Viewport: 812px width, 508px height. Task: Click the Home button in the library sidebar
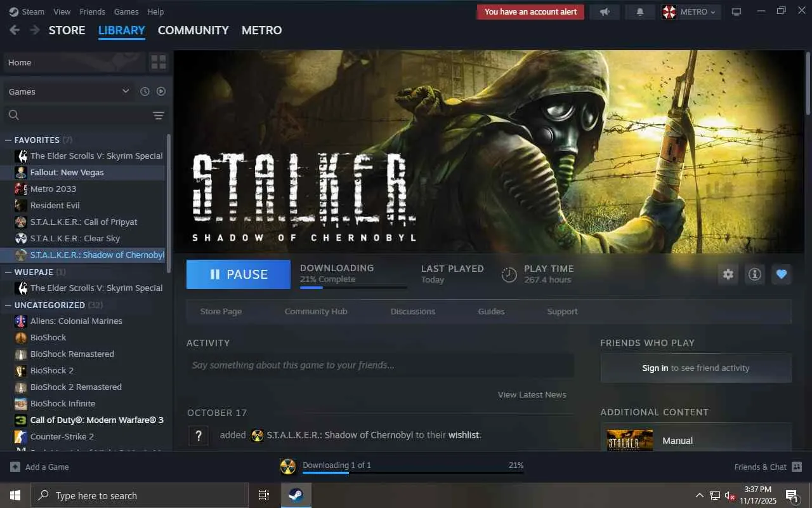click(74, 62)
